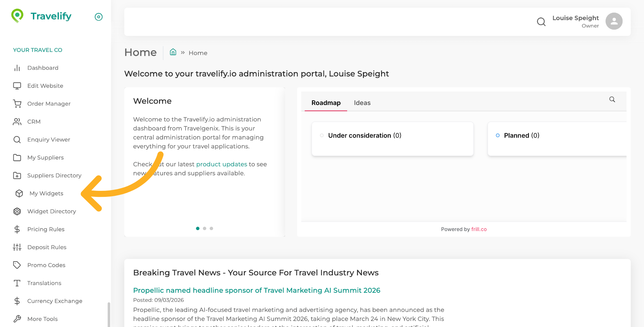Click Louise Speight's profile avatar
Image resolution: width=644 pixels, height=327 pixels.
tap(614, 21)
